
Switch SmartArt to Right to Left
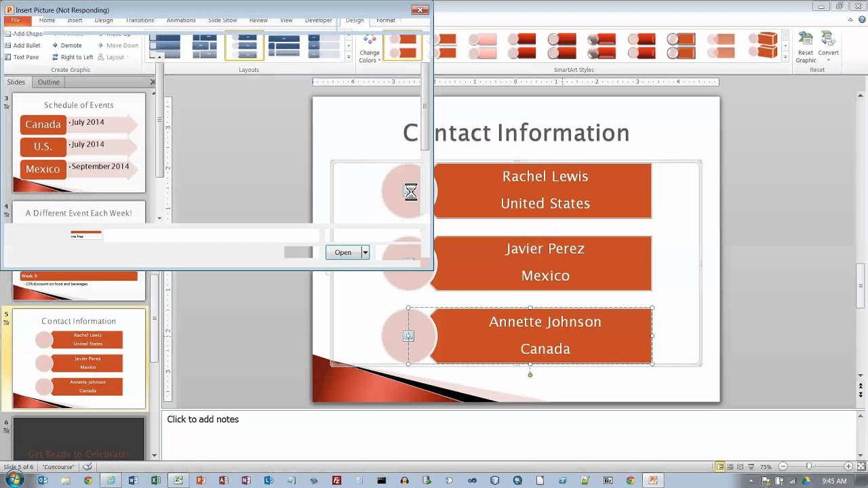tap(73, 58)
